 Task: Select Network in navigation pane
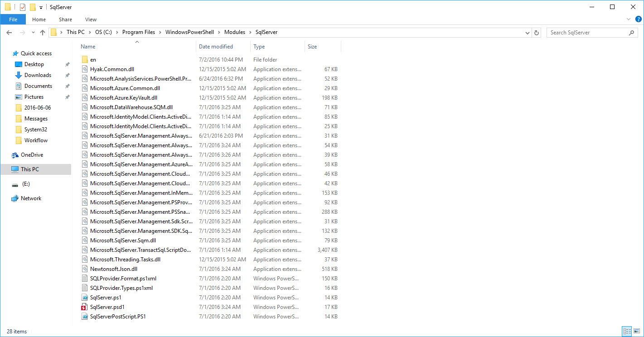31,198
